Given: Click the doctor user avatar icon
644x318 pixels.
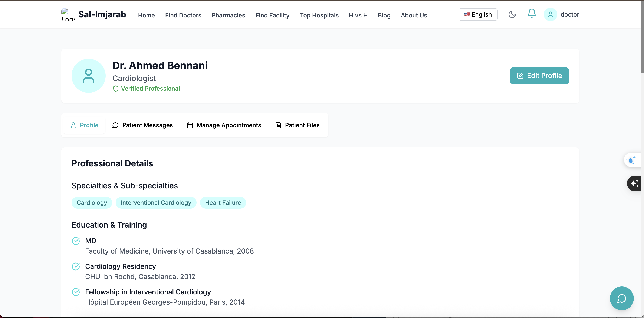Looking at the screenshot, I should tap(550, 14).
